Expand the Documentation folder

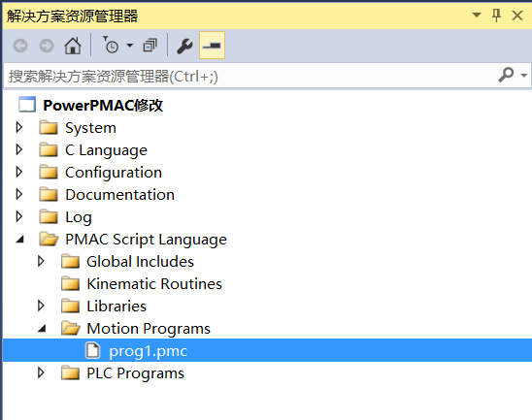(19, 195)
